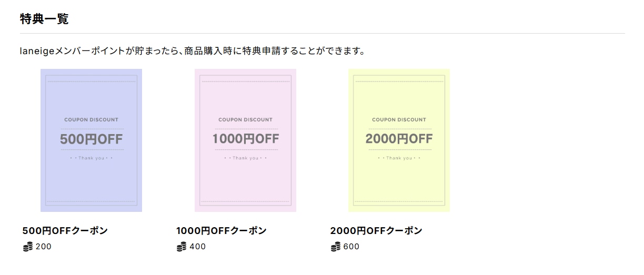Click COUPON DISCOUNT text on blue coupon
The image size is (644, 275).
[x=92, y=120]
